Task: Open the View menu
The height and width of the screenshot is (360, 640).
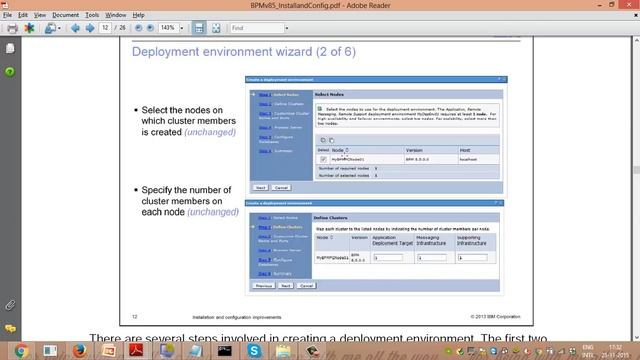Action: [40, 15]
